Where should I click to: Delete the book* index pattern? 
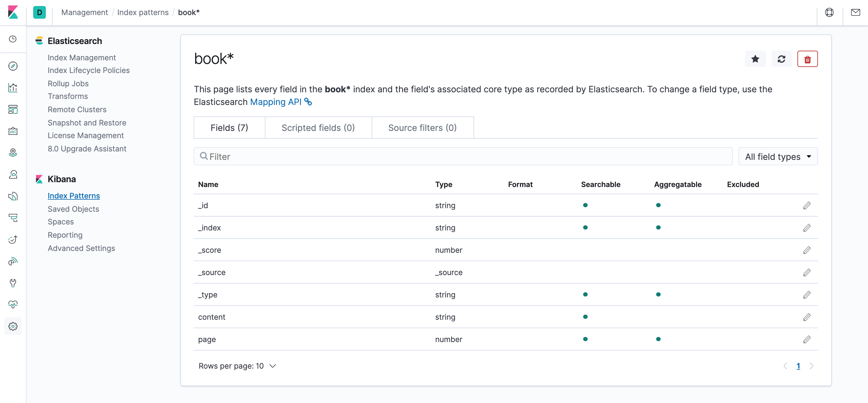[x=807, y=59]
